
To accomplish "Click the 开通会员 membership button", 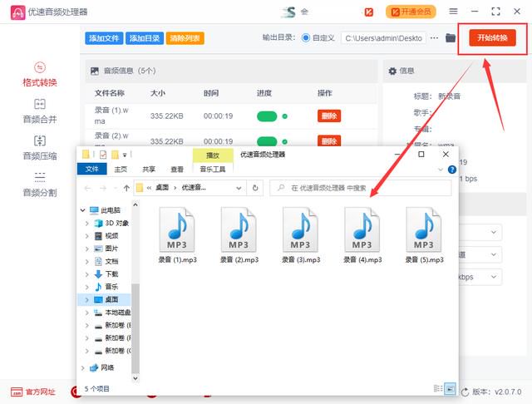I will tap(411, 12).
